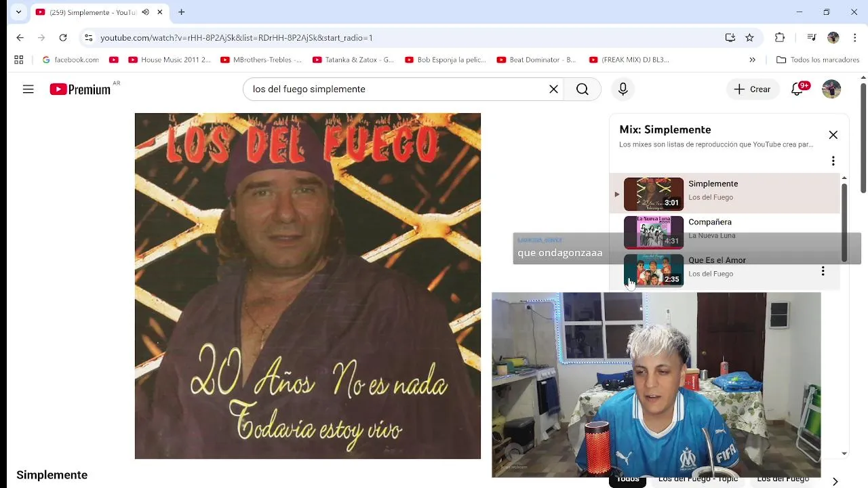Viewport: 868px width, 488px height.
Task: Bookmark this page with star icon
Action: click(749, 37)
